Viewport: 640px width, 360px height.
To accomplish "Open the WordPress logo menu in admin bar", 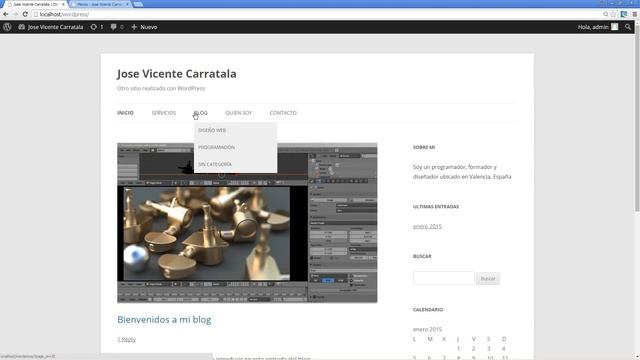I will [7, 27].
